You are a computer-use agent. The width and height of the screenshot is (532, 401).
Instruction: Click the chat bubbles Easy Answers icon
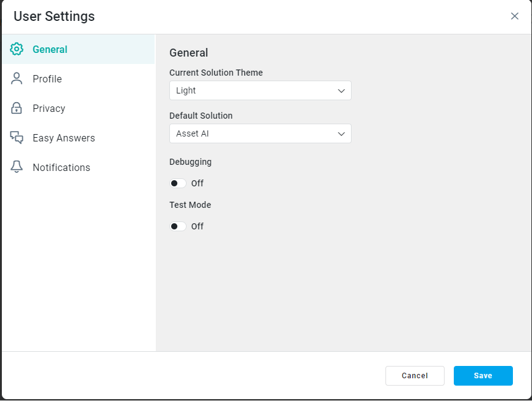[x=17, y=138]
